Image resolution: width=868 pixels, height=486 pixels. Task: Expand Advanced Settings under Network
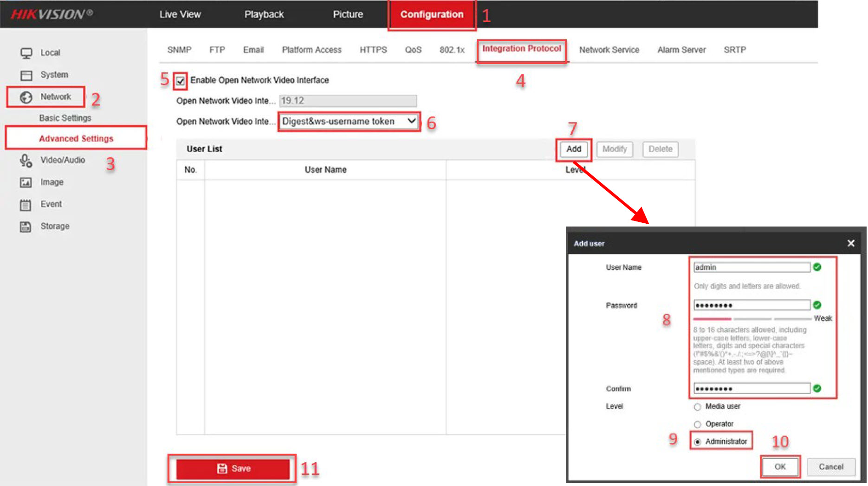(76, 138)
